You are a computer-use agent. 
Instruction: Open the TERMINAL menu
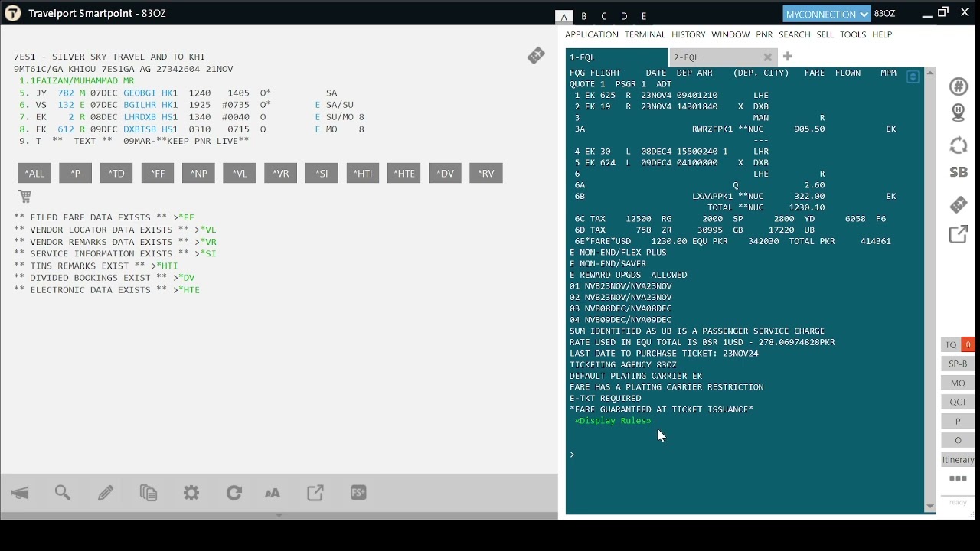point(645,34)
